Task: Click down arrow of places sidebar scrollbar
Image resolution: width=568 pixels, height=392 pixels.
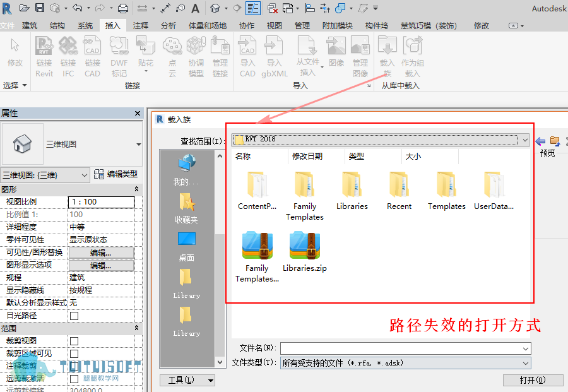Action: tap(220, 362)
